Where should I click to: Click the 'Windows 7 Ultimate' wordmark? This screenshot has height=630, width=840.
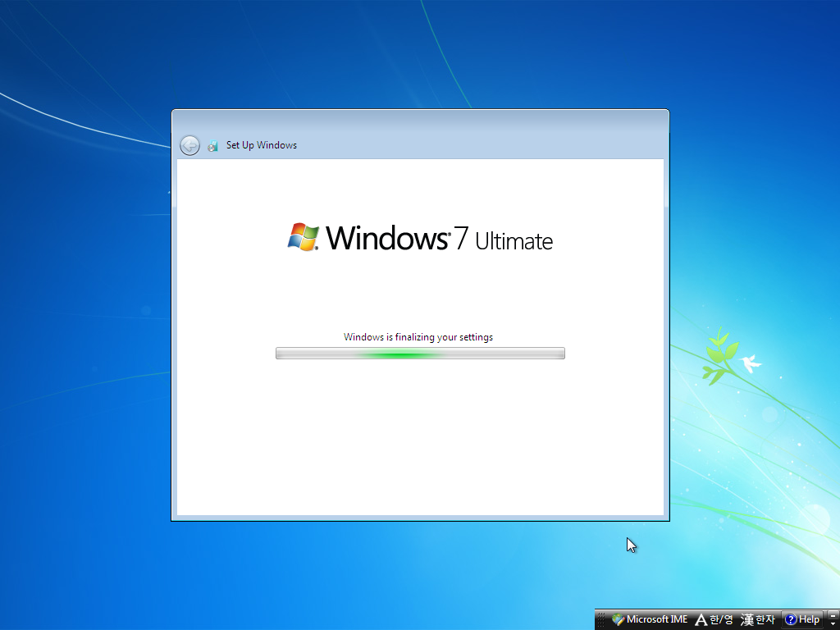[x=440, y=238]
